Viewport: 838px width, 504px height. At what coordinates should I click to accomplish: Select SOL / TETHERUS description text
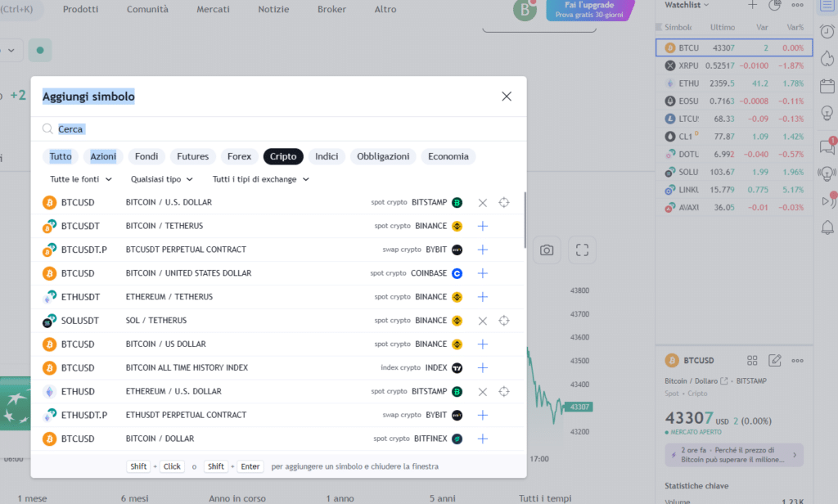(x=156, y=321)
